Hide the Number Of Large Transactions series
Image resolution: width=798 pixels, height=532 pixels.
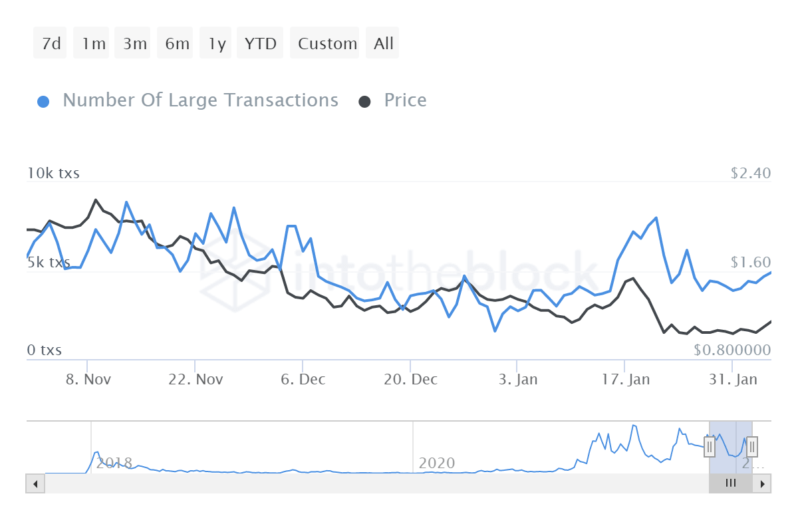click(x=199, y=100)
